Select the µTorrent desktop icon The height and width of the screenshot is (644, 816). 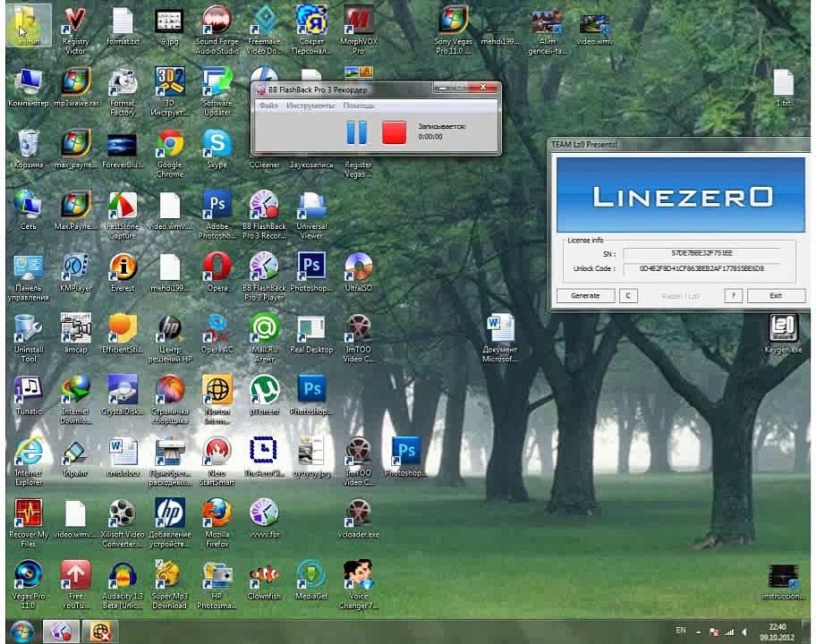(x=264, y=396)
